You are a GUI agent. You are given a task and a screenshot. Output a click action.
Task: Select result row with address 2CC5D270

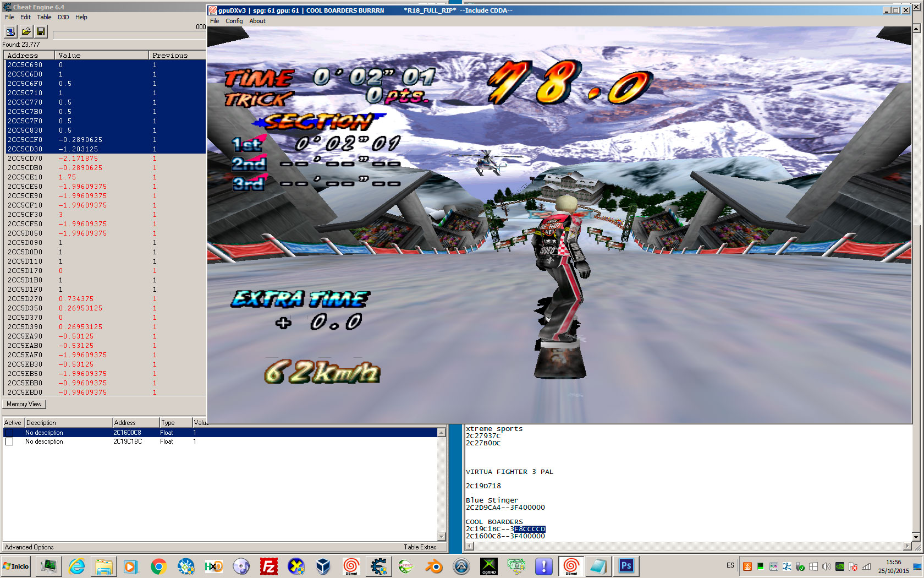point(105,299)
